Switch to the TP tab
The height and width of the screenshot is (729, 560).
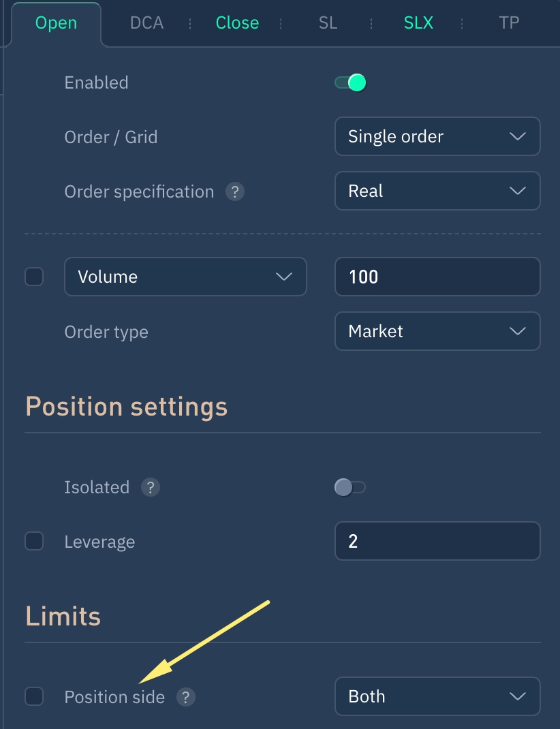tap(509, 23)
